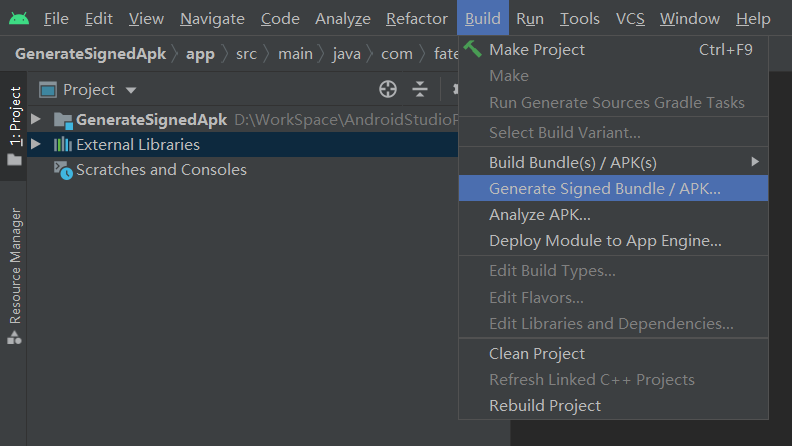792x446 pixels.
Task: Click the disabled Make menu item
Action: pos(613,76)
